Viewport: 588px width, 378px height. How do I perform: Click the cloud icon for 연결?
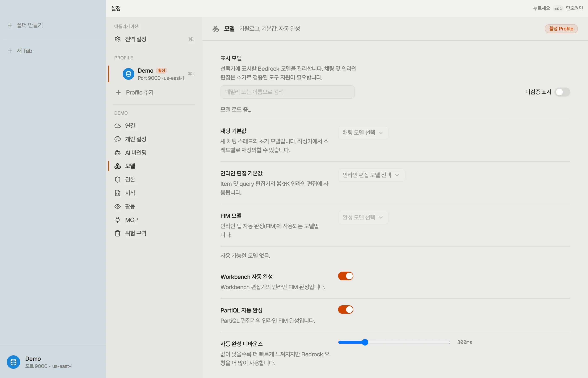coord(118,126)
